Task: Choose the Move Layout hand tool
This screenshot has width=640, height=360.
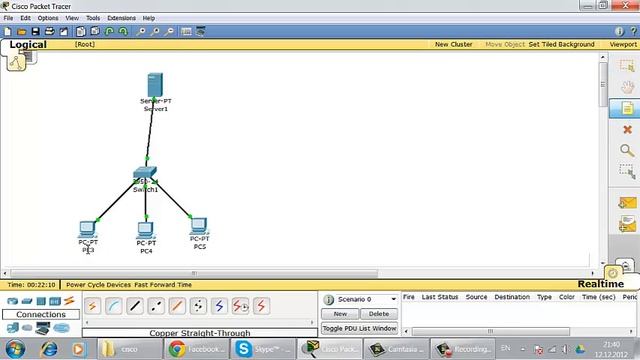Action: tap(627, 87)
